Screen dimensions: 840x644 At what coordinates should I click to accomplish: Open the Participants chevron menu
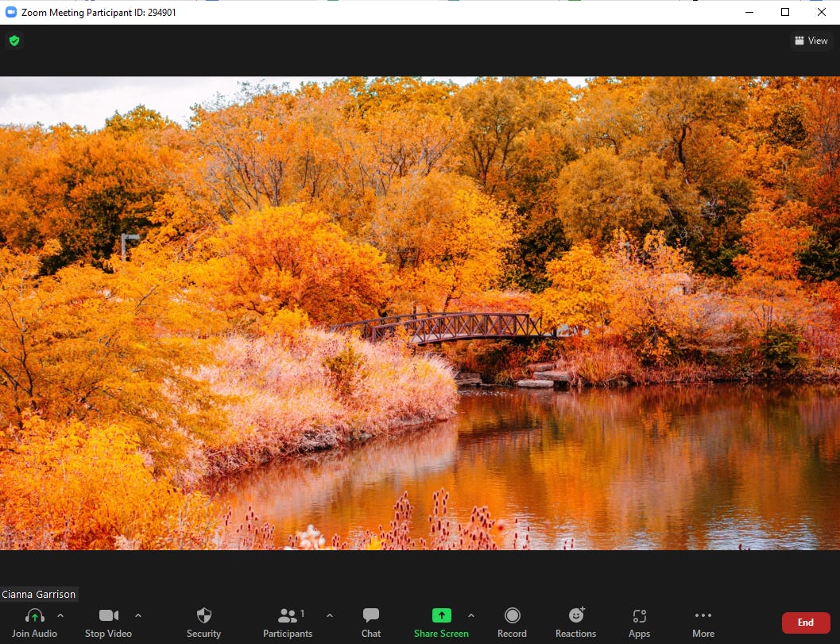329,615
